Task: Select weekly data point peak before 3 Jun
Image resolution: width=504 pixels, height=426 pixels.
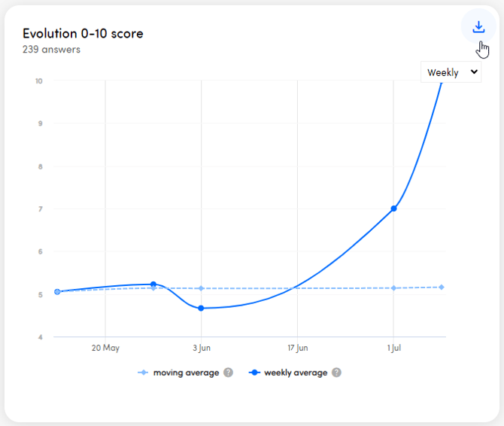Action: coord(153,285)
